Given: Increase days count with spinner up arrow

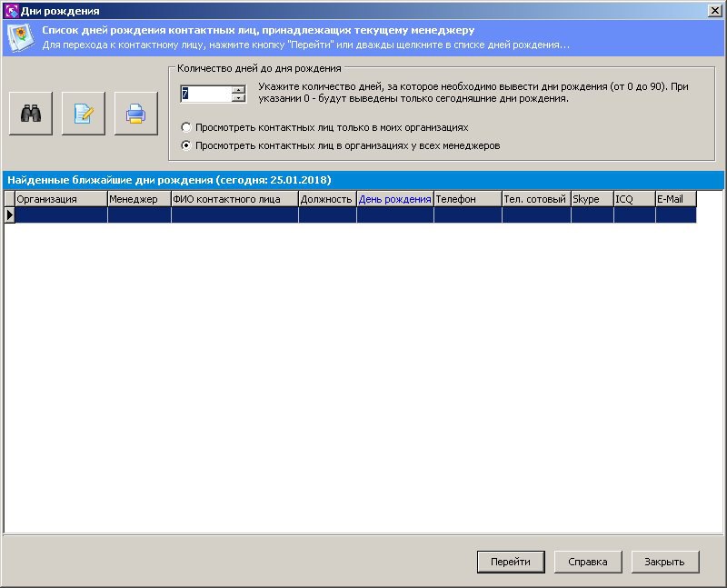Looking at the screenshot, I should [x=238, y=90].
